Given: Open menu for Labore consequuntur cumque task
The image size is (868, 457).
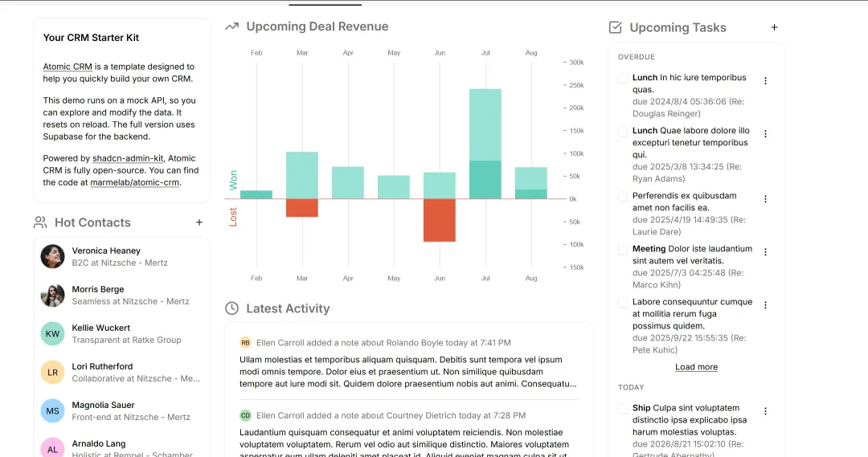Looking at the screenshot, I should [x=766, y=305].
